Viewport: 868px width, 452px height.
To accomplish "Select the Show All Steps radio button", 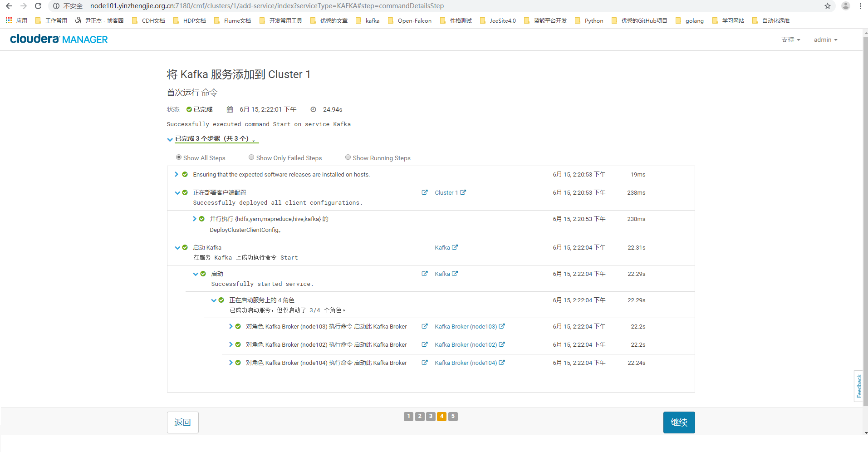I will tap(179, 157).
